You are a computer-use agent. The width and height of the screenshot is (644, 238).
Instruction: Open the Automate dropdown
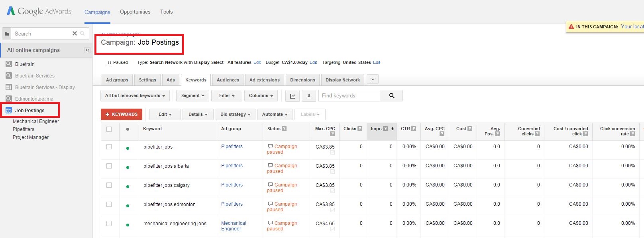pyautogui.click(x=275, y=114)
